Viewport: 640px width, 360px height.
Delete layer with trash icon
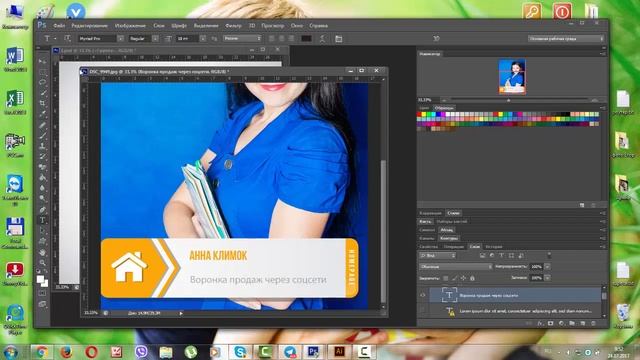tap(593, 323)
